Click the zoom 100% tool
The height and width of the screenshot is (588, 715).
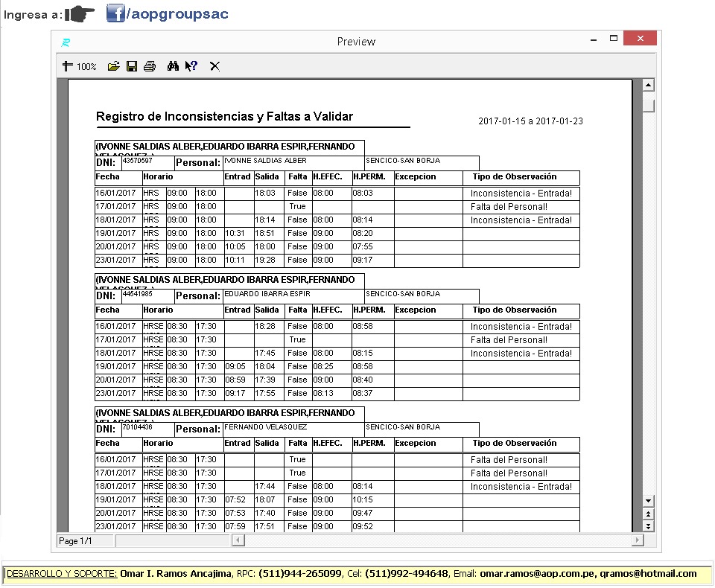click(80, 66)
